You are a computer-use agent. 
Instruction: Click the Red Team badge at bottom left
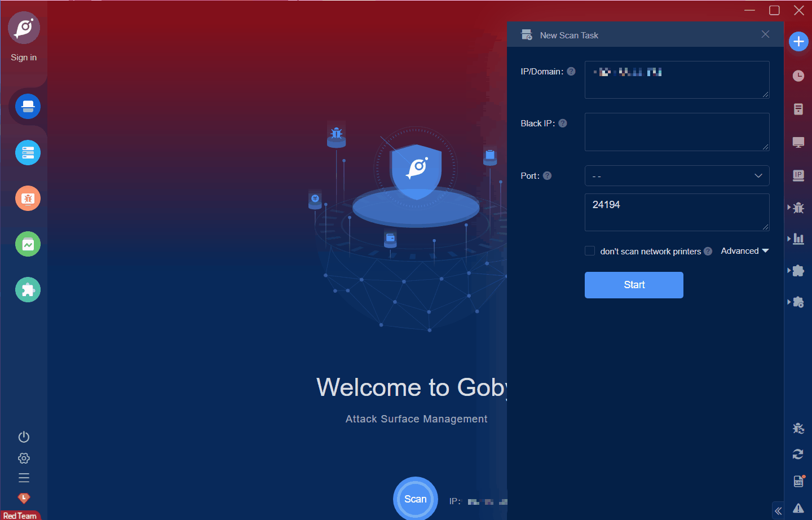click(20, 515)
